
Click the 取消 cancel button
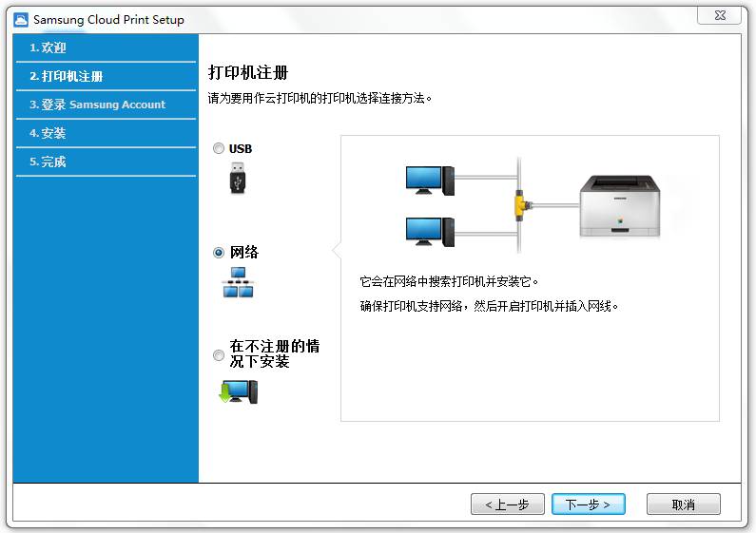click(683, 504)
